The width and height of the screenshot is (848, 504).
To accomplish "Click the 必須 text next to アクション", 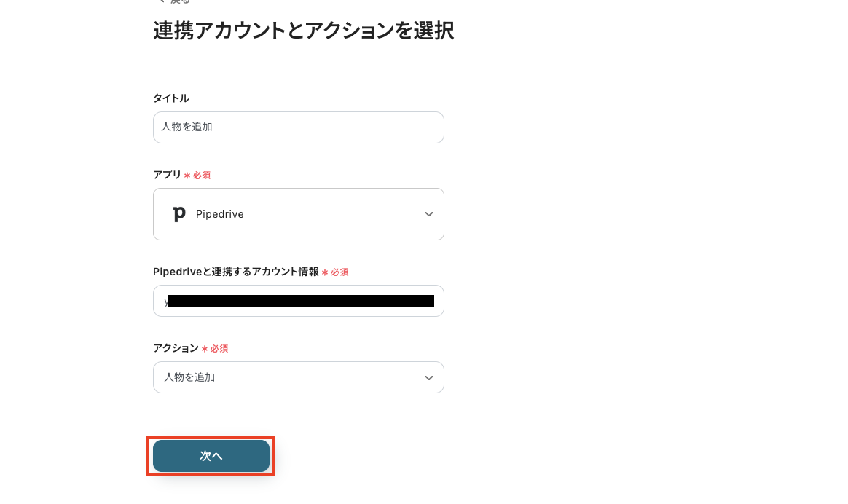I will click(219, 349).
